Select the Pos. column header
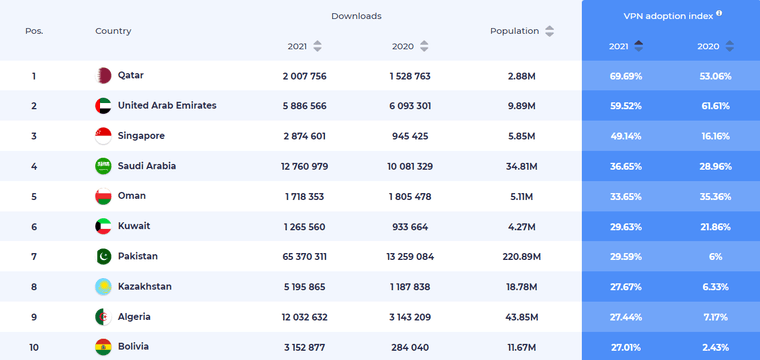760x360 pixels. point(34,31)
